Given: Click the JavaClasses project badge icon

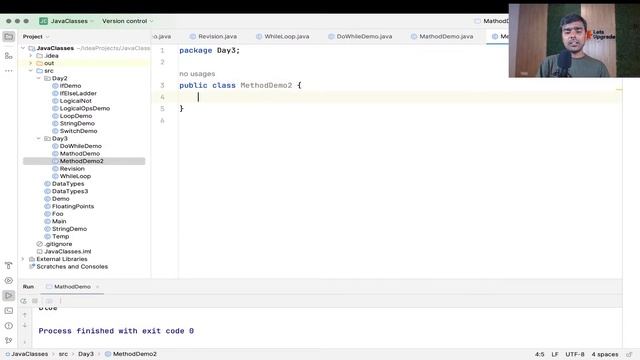Looking at the screenshot, I should 43,21.
